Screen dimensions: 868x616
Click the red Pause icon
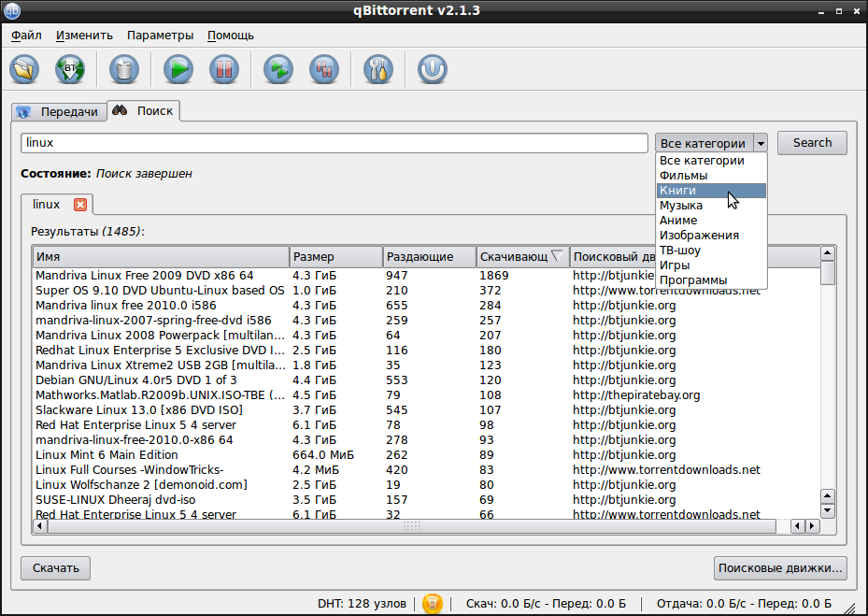click(x=224, y=69)
